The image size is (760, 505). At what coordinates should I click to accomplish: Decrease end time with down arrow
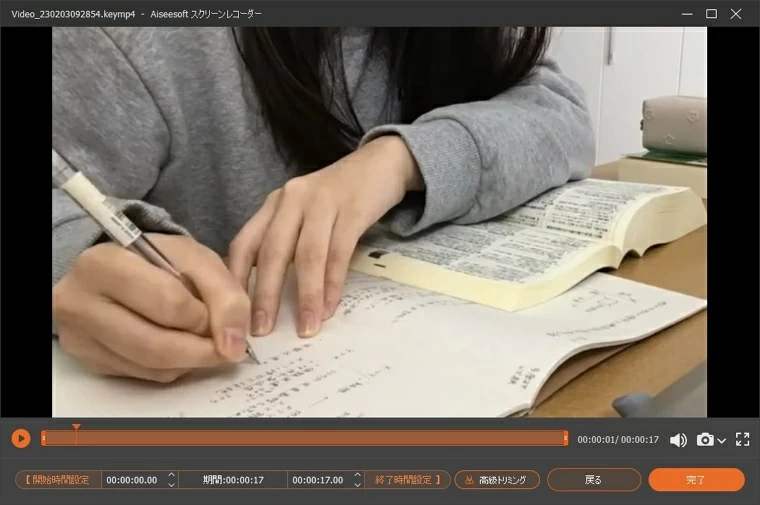[x=355, y=485]
